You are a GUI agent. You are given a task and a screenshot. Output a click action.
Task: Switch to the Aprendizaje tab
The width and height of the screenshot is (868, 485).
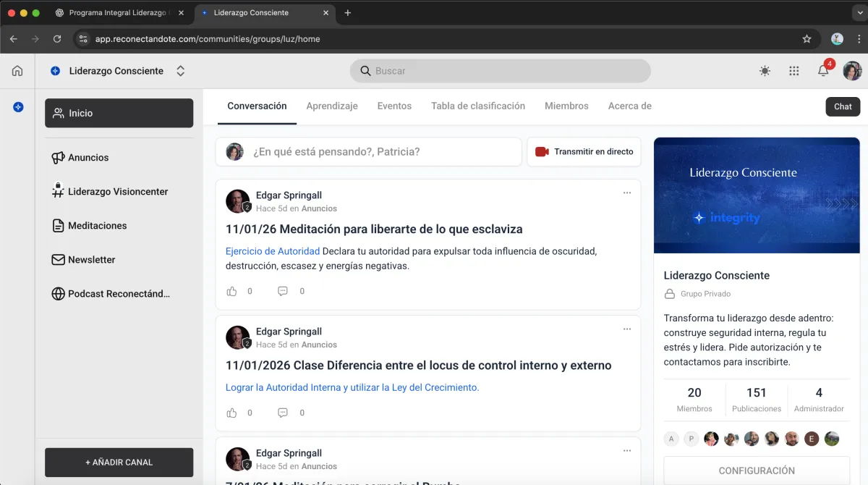coord(332,106)
